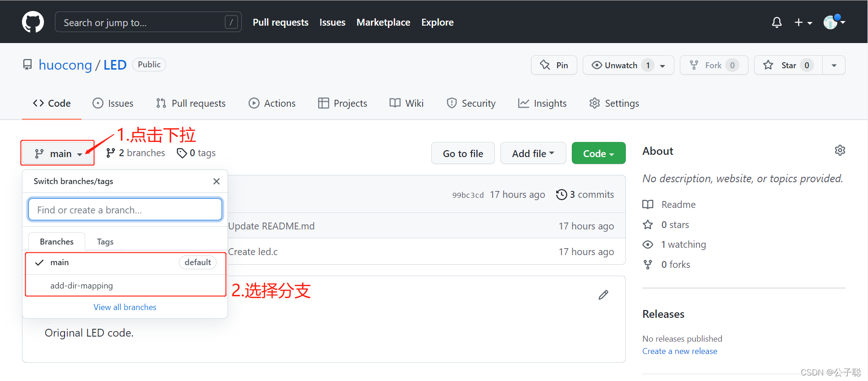Close the Switch branches/tags popup
868x381 pixels.
pyautogui.click(x=217, y=181)
